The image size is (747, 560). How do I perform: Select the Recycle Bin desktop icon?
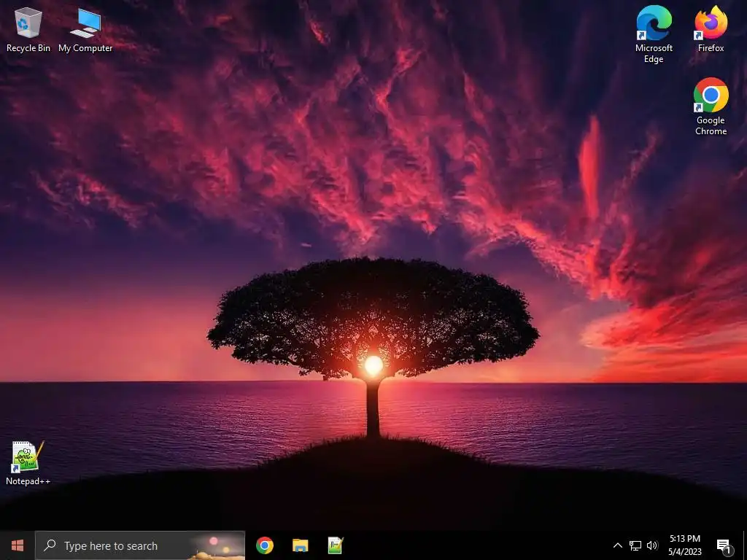pos(28,29)
